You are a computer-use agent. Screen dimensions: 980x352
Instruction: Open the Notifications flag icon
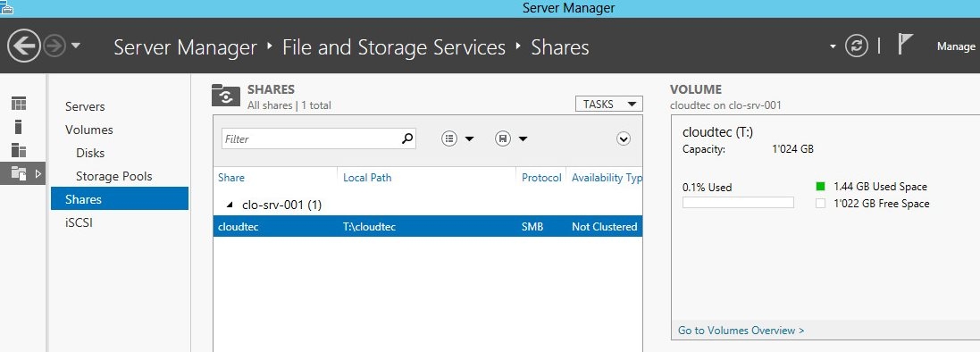click(x=906, y=45)
